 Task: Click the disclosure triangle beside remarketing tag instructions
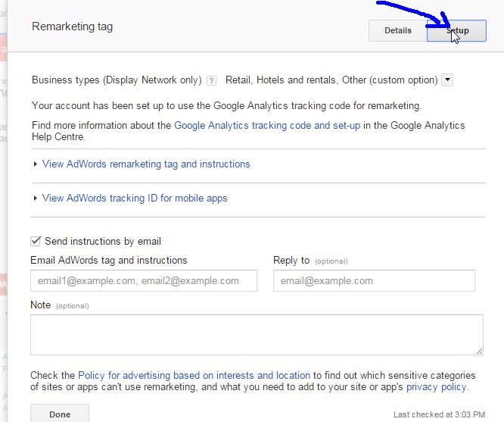[x=36, y=164]
